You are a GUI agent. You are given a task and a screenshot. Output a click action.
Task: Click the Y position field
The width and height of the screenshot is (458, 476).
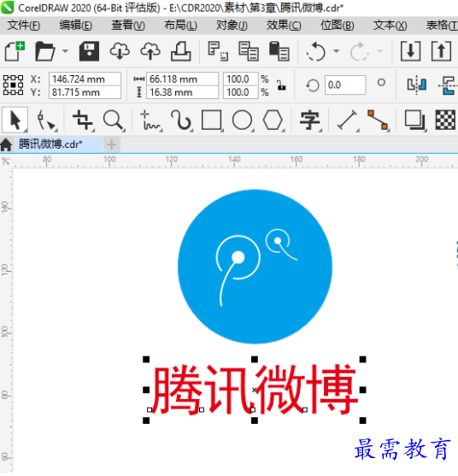pos(85,92)
